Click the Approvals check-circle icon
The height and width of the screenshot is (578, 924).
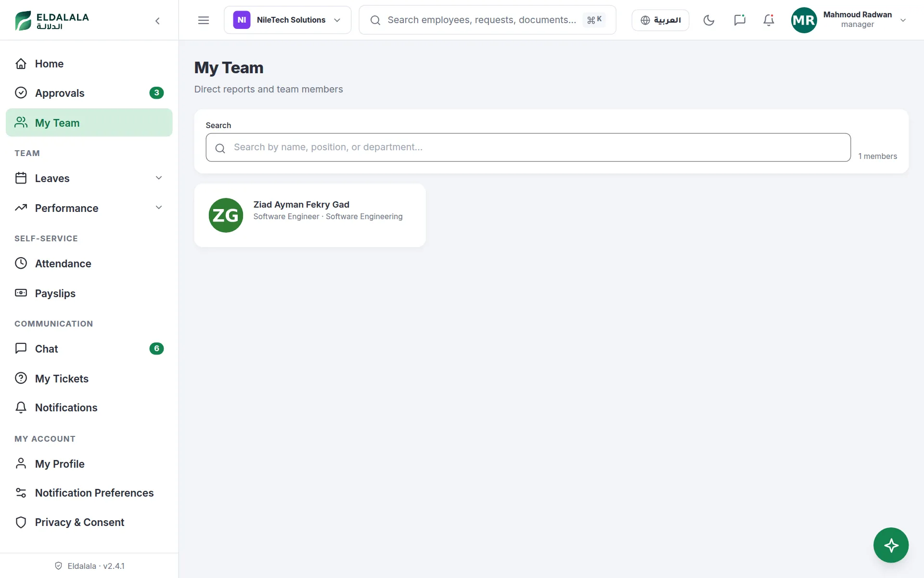21,92
